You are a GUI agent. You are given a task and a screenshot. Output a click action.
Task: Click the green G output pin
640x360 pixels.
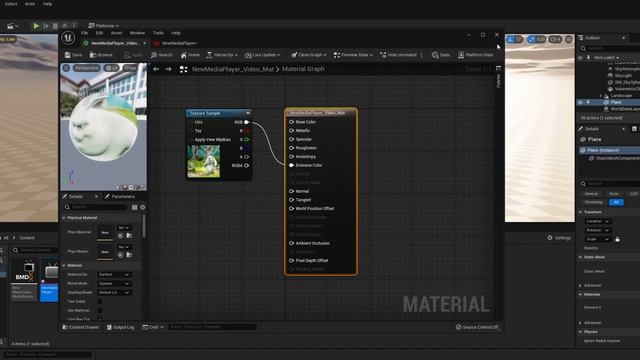coord(247,140)
